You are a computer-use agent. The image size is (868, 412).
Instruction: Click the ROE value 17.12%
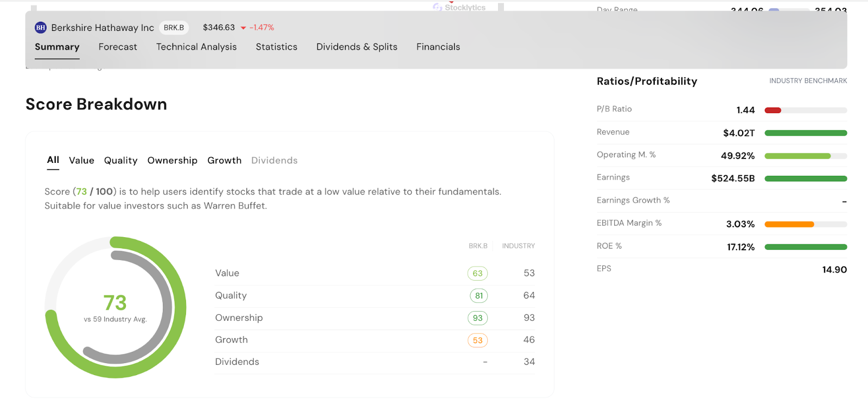(741, 247)
